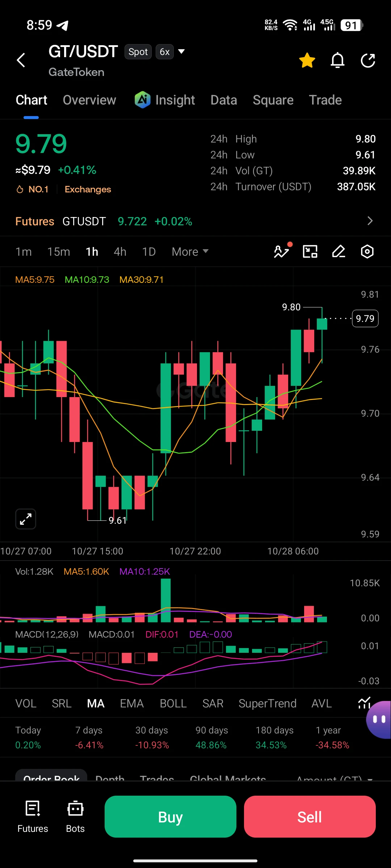Open the purple floating assistant bubble
This screenshot has height=868, width=391.
(x=379, y=720)
